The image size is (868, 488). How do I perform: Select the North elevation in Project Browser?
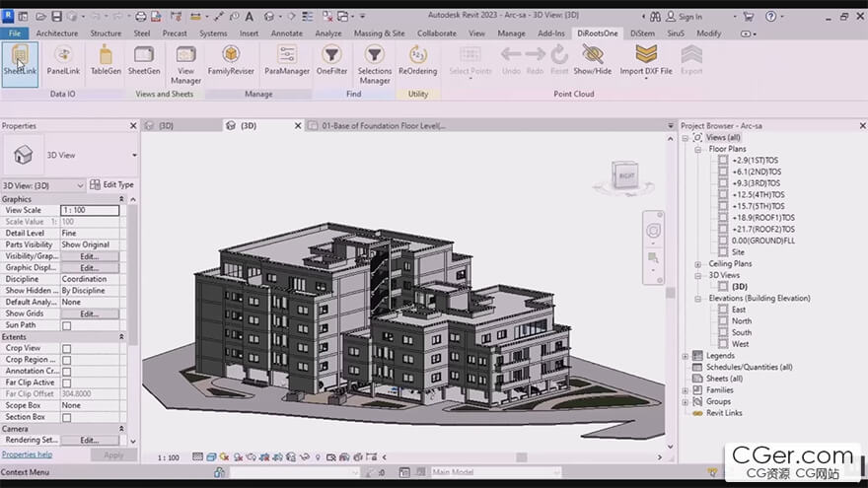[741, 321]
